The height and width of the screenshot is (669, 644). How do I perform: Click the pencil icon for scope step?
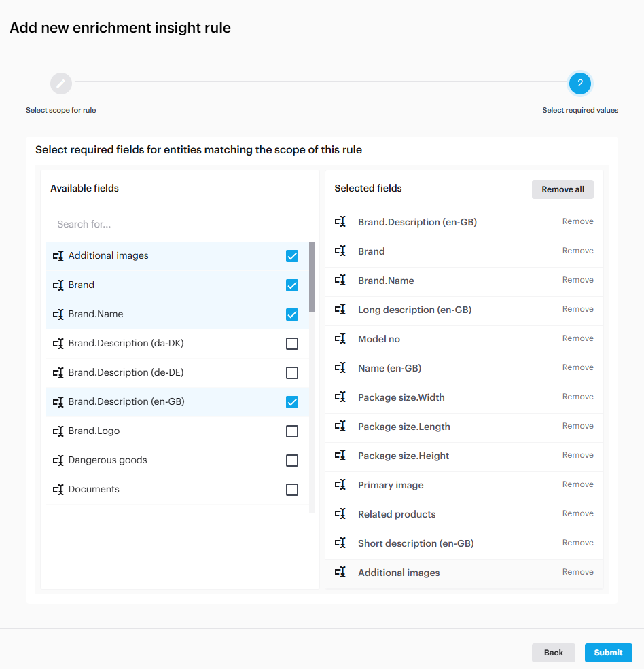click(x=60, y=84)
